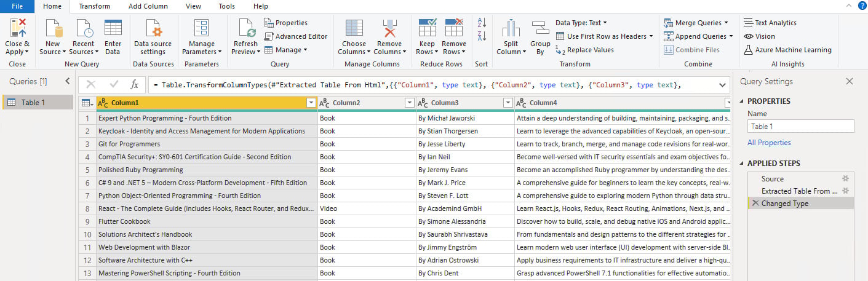
Task: Open Data Type: Text dropdown
Action: coord(581,23)
